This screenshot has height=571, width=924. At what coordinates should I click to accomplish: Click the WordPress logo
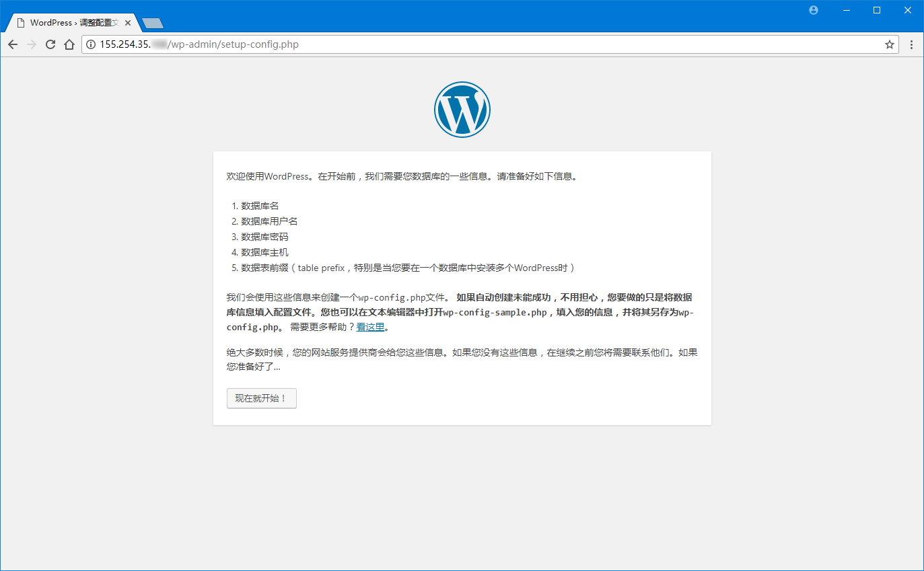tap(462, 110)
